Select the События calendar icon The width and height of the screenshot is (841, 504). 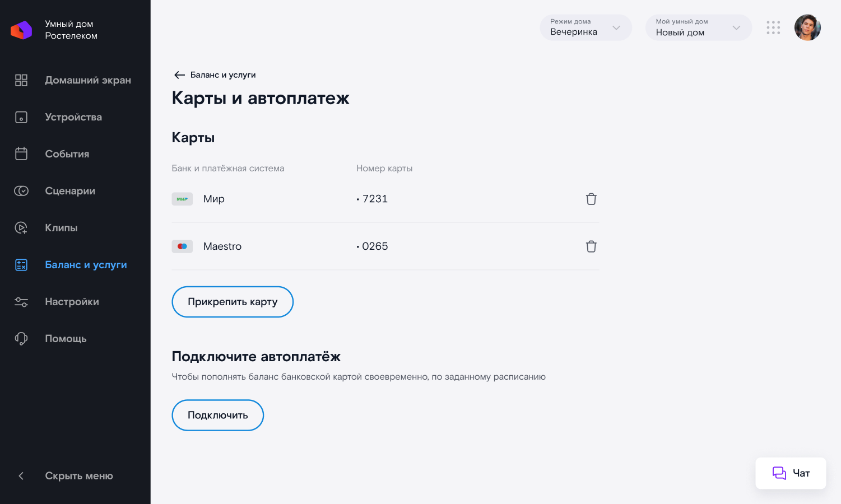coord(21,153)
